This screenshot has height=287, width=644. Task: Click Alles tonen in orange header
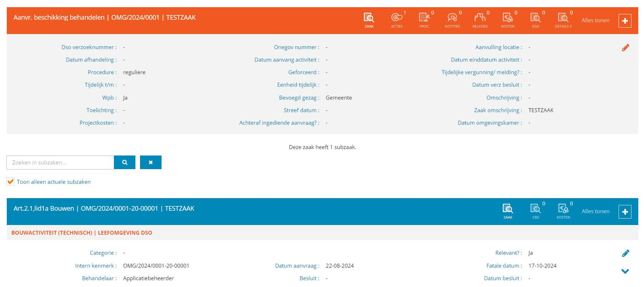click(x=595, y=20)
